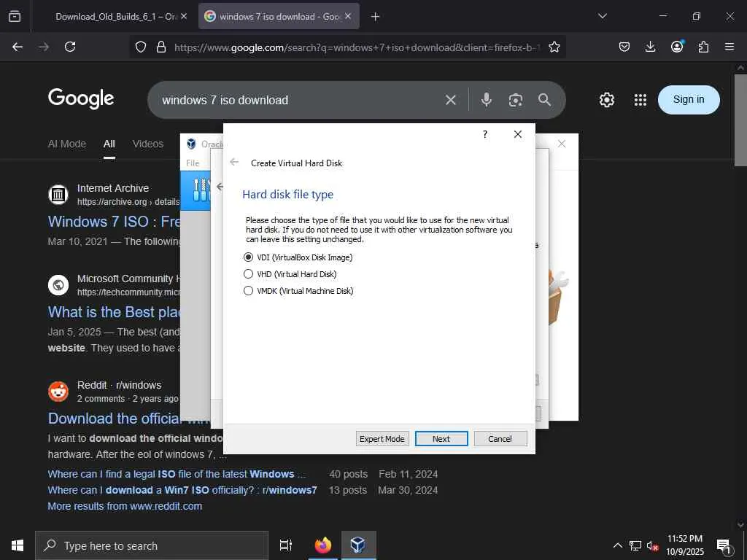Screen dimensions: 747x560
Task: Open Expert Mode in the disk wizard
Action: 382,438
